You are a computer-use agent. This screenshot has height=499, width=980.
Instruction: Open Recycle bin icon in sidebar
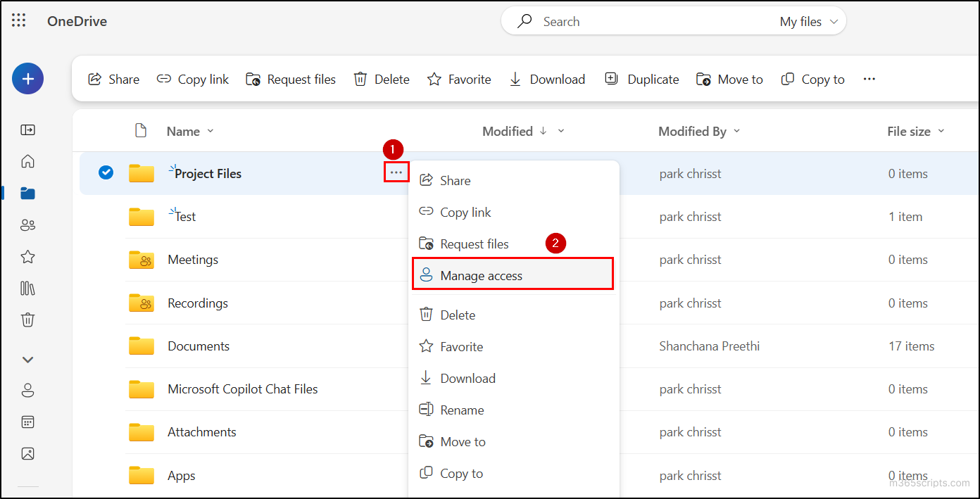click(28, 320)
